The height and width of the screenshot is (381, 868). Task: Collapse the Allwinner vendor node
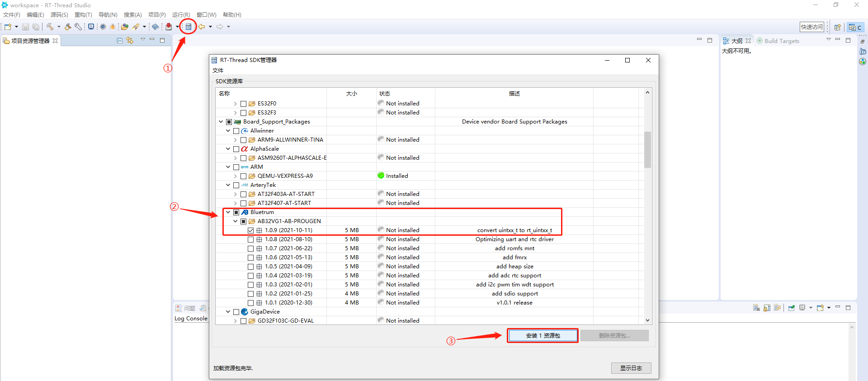228,131
